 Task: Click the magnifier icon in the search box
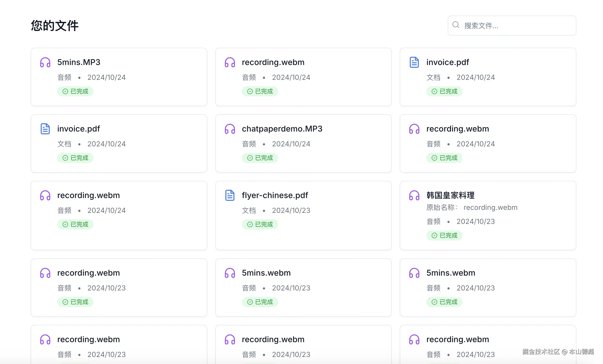pos(456,25)
